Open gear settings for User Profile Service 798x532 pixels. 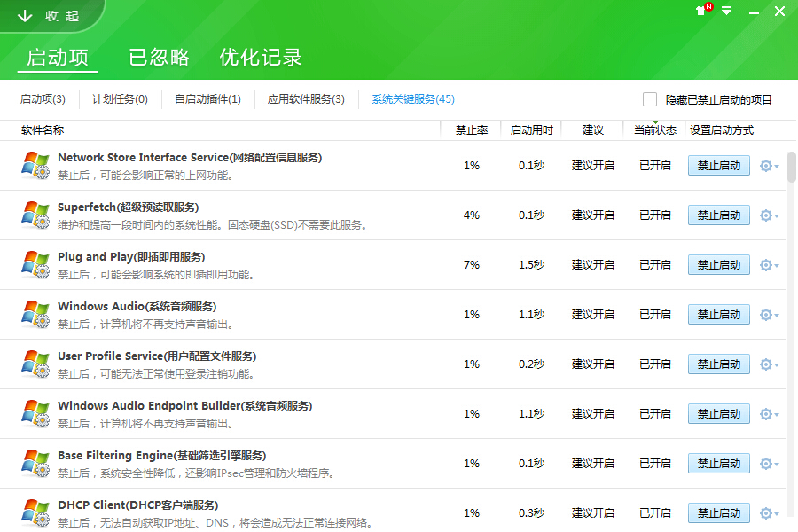[769, 364]
